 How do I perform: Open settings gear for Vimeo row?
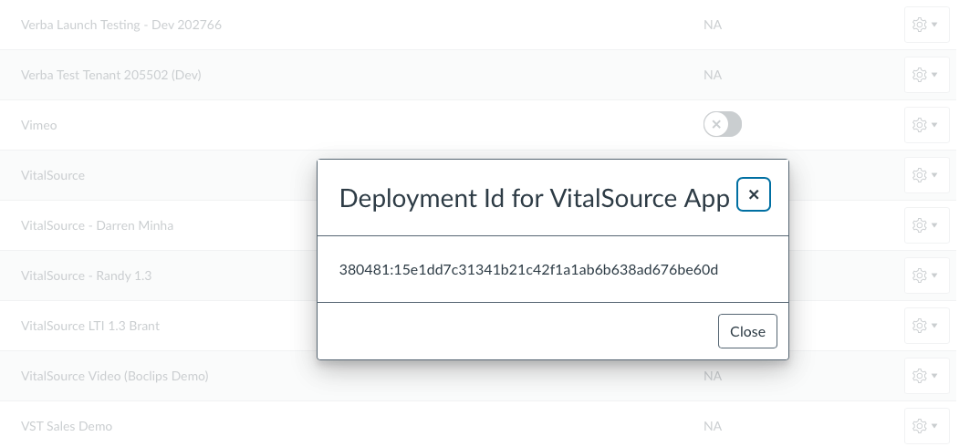[x=926, y=124]
